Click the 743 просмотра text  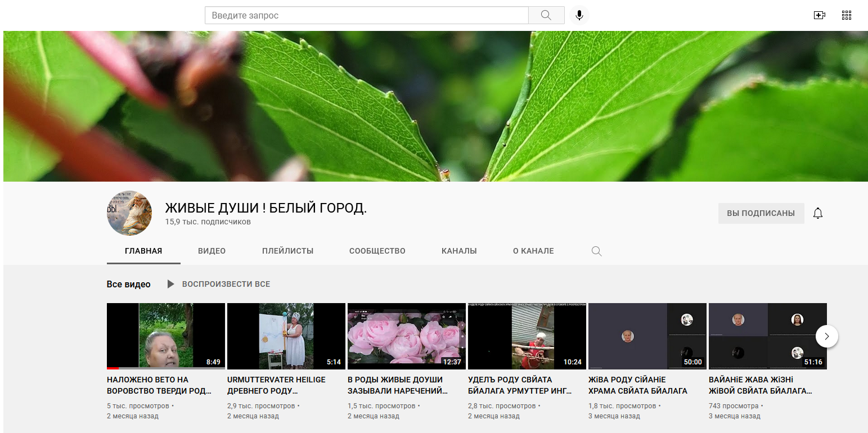tap(735, 405)
